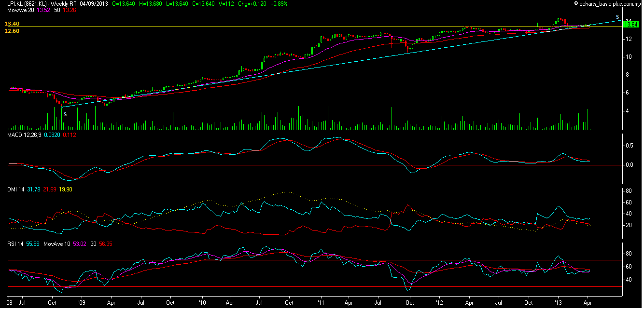Click the red MACD zero line
Image resolution: width=644 pixels, height=311 pixels.
tap(314, 164)
